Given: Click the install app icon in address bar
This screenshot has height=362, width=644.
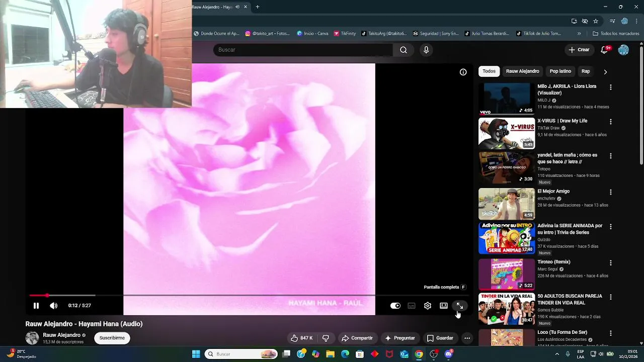Looking at the screenshot, I should click(x=574, y=21).
